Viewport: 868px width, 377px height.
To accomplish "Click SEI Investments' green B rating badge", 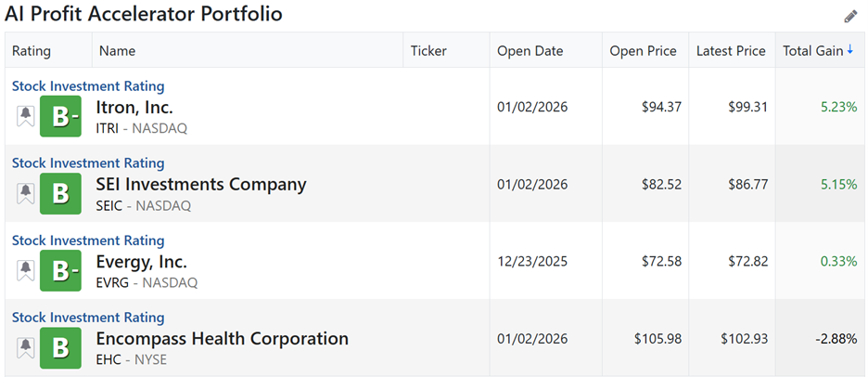I will tap(60, 193).
